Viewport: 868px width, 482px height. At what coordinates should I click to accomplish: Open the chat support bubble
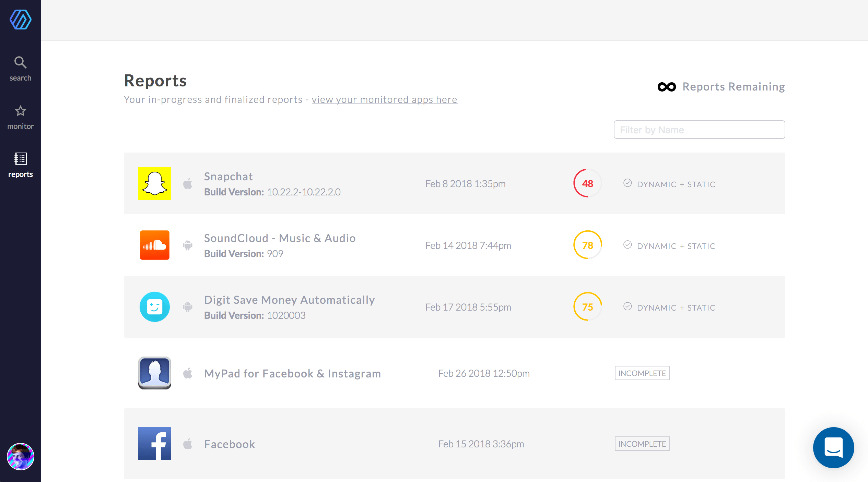point(833,447)
